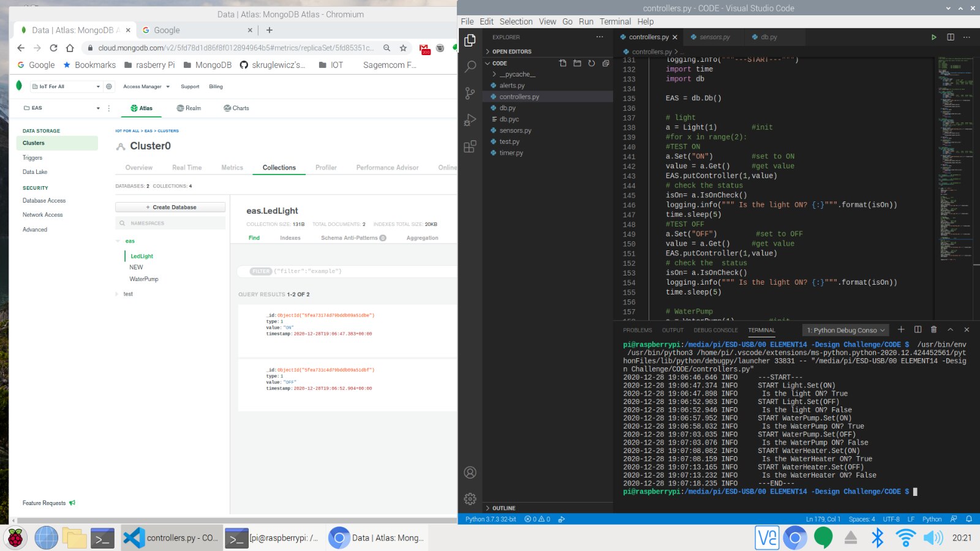Click the Create Database button

tap(170, 208)
